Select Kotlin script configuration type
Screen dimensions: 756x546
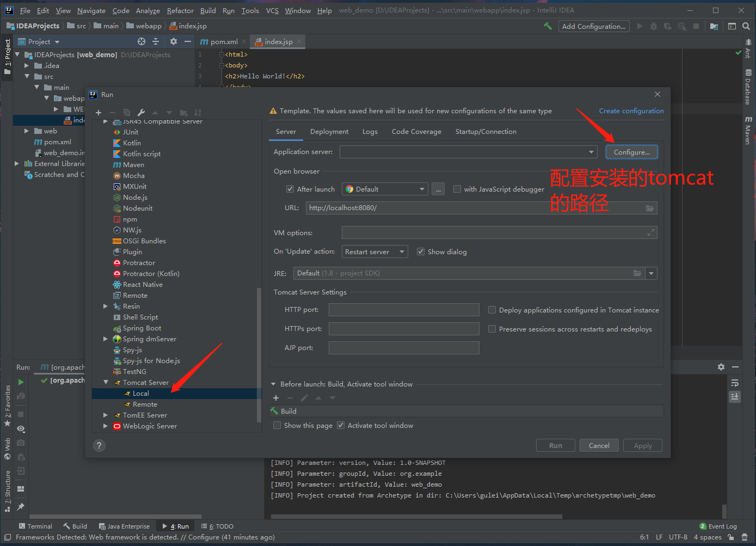click(142, 154)
